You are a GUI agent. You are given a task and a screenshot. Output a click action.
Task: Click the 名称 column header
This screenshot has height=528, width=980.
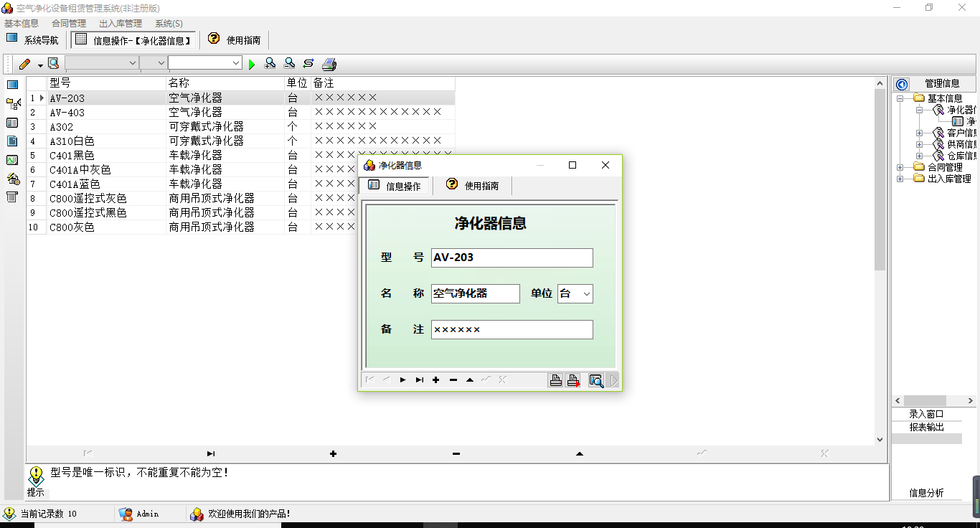[x=225, y=83]
